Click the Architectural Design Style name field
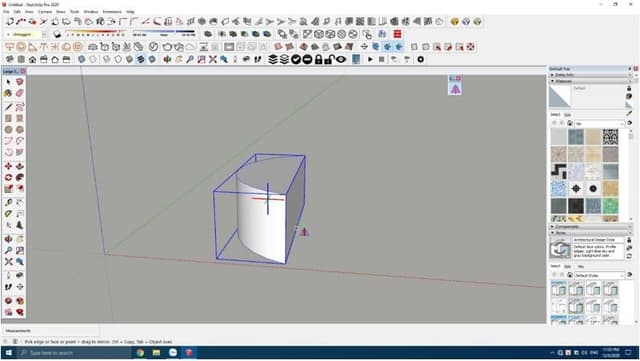Viewport: 640px width, 361px height. point(598,240)
